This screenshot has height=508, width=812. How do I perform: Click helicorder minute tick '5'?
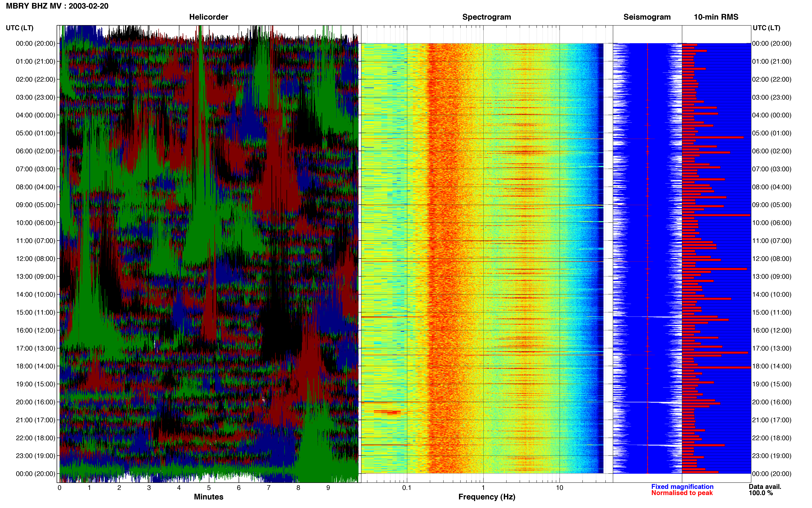coord(209,488)
